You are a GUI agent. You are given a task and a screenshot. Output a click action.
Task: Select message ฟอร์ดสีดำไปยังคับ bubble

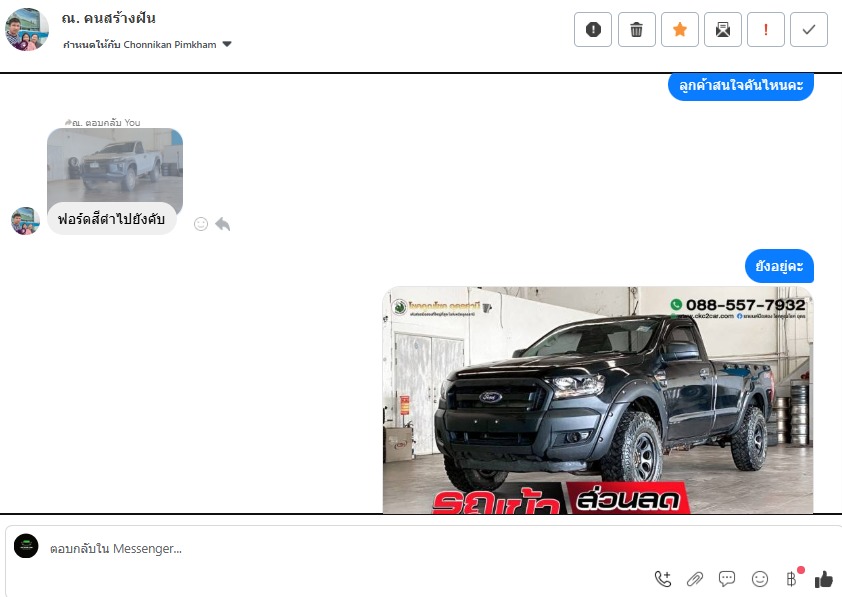(112, 219)
